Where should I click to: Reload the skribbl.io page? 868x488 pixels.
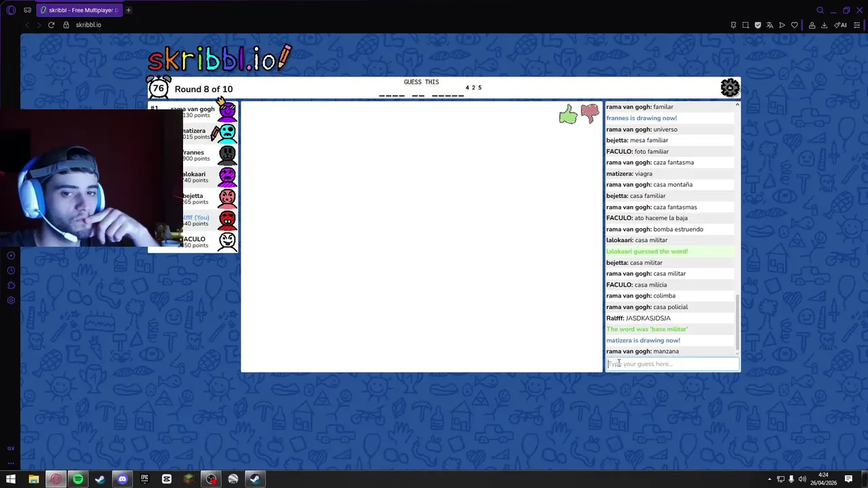51,25
